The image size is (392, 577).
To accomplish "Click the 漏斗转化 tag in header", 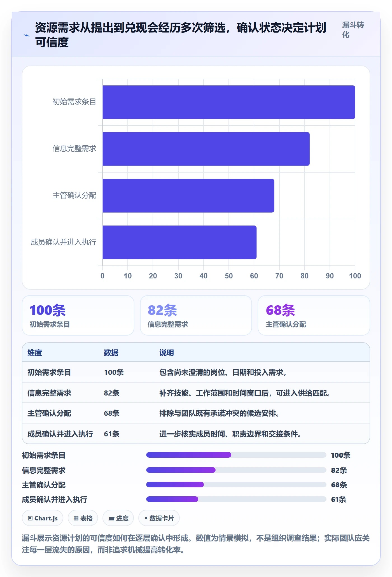I will pos(353,30).
